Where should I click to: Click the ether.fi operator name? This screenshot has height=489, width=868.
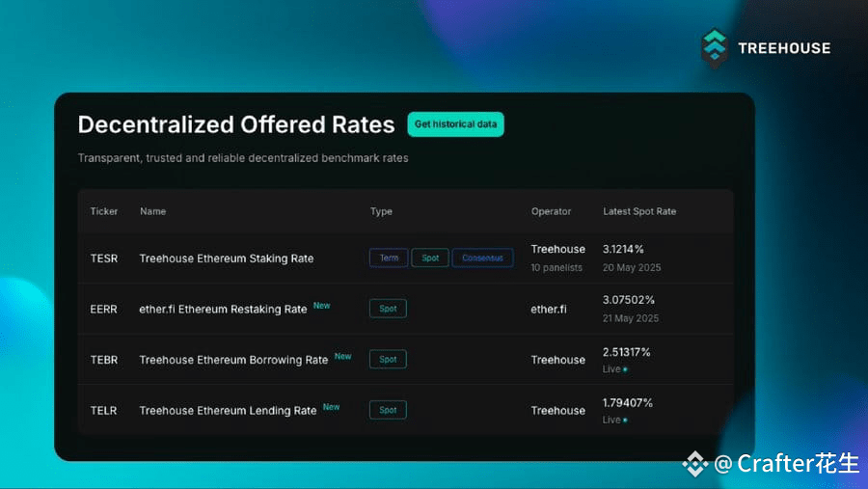549,309
